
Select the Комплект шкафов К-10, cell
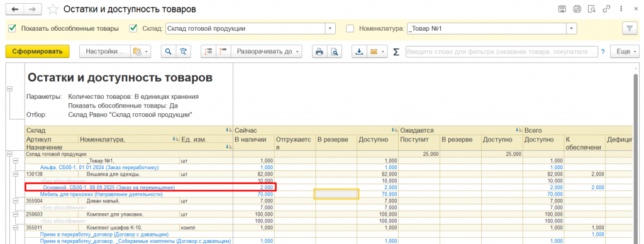pyautogui.click(x=128, y=227)
